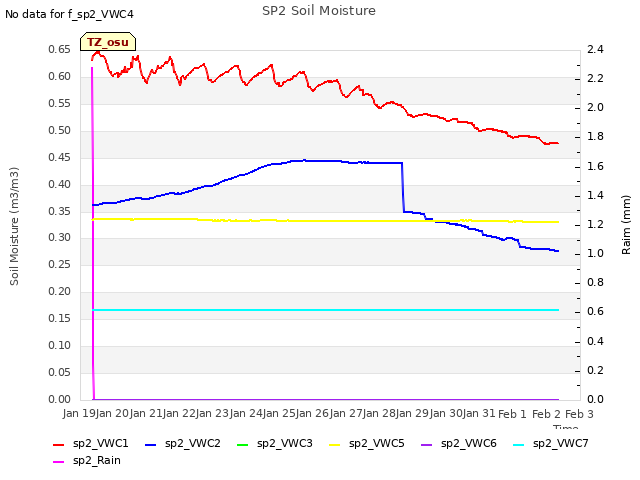Viewport: 640px width, 480px height.
Task: Click the sp2_VWC2 legend entry
Action: 183,443
